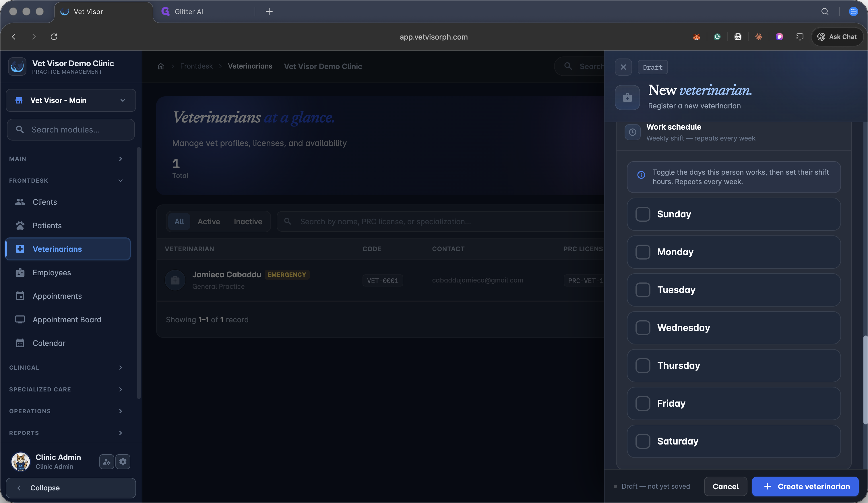The image size is (868, 503).
Task: Expand the OPERATIONS sidebar section
Action: [x=66, y=411]
